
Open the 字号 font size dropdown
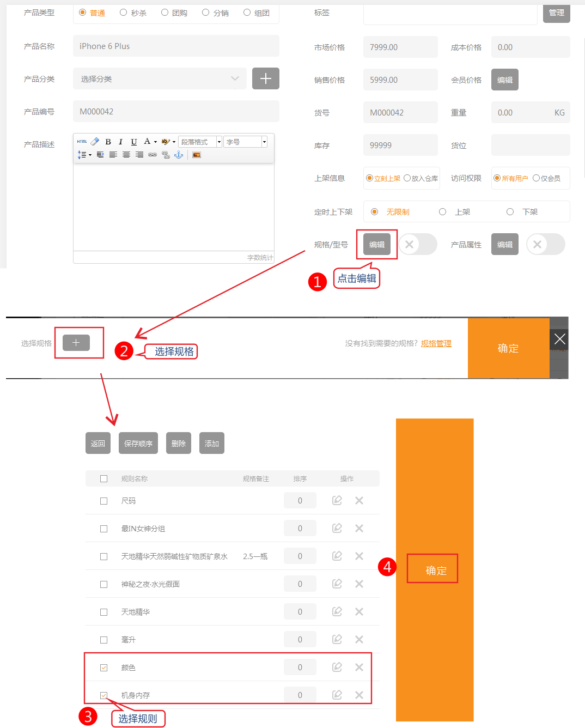click(245, 142)
